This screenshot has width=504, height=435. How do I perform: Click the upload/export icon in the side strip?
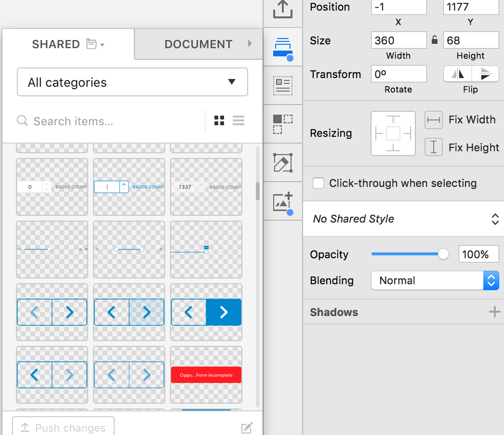pos(283,10)
